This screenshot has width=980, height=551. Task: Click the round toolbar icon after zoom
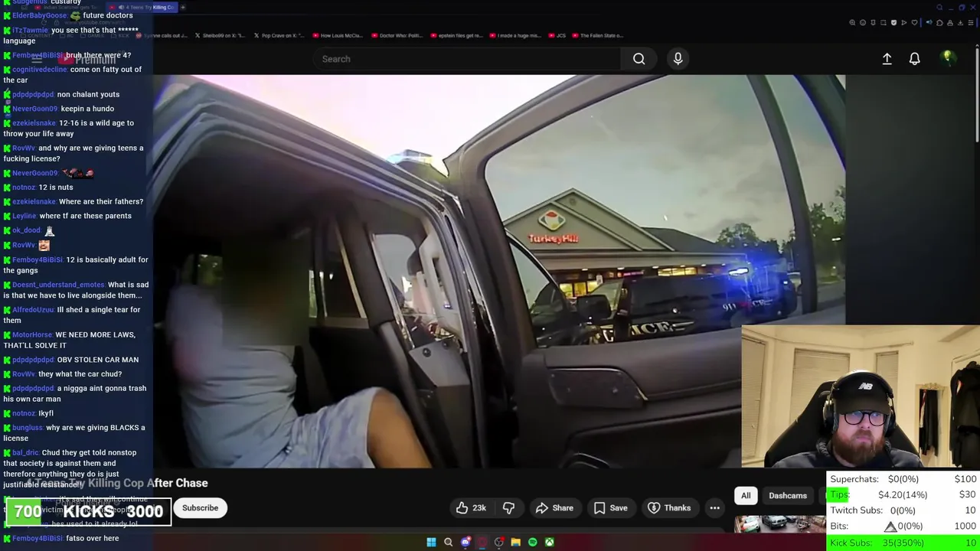(x=863, y=23)
